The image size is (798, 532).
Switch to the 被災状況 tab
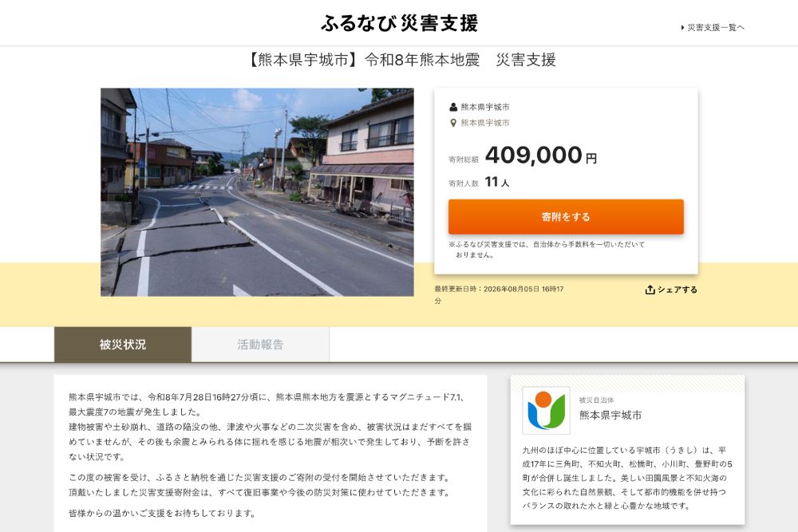point(123,345)
